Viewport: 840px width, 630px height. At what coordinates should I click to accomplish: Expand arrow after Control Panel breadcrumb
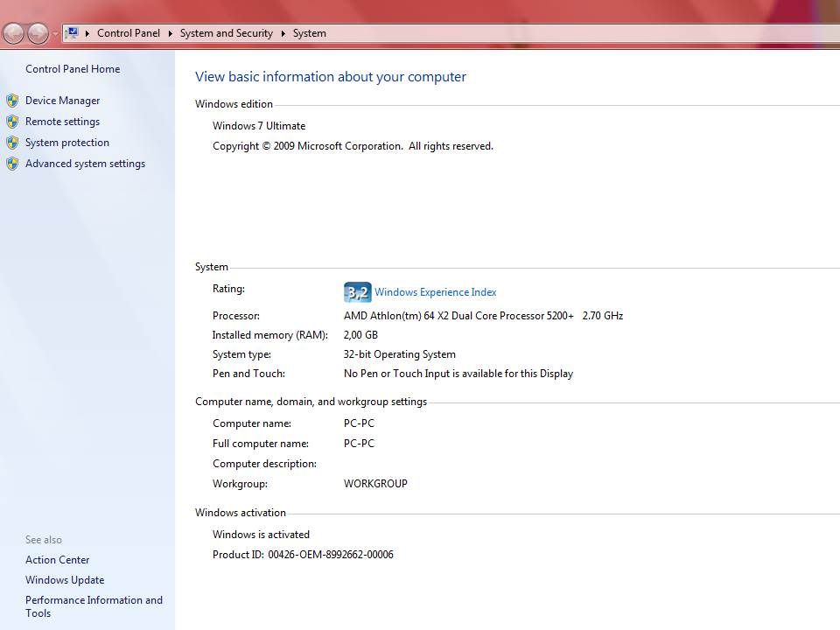tap(171, 33)
